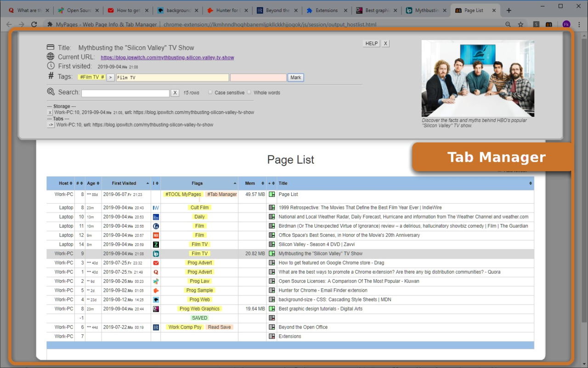Click into the Search input field
Viewport: 588px width, 368px height.
[125, 93]
